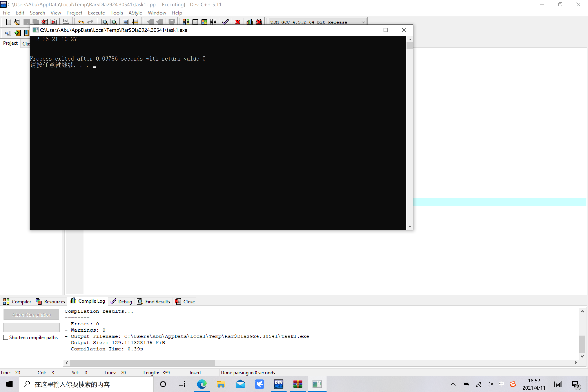Screen dimensions: 588x392
Task: Click the Rebuild All icon
Action: pos(213,22)
